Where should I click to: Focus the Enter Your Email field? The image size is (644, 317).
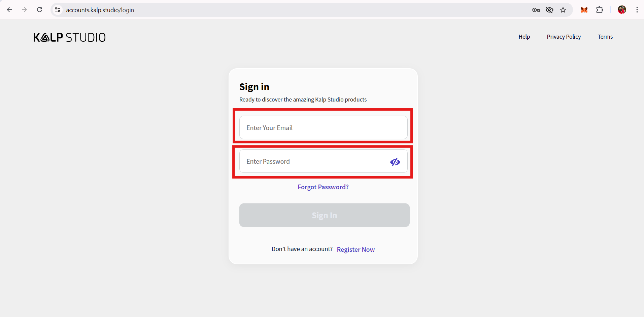(x=323, y=128)
